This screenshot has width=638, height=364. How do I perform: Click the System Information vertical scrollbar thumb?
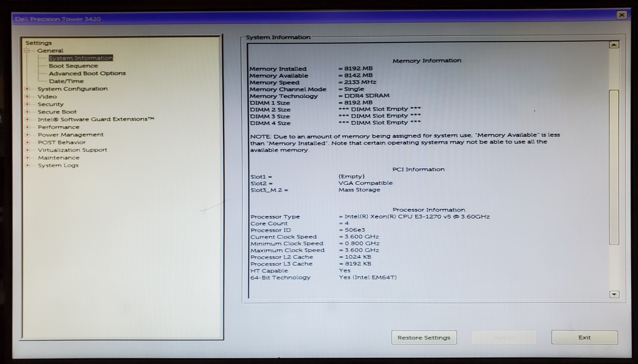point(614,167)
